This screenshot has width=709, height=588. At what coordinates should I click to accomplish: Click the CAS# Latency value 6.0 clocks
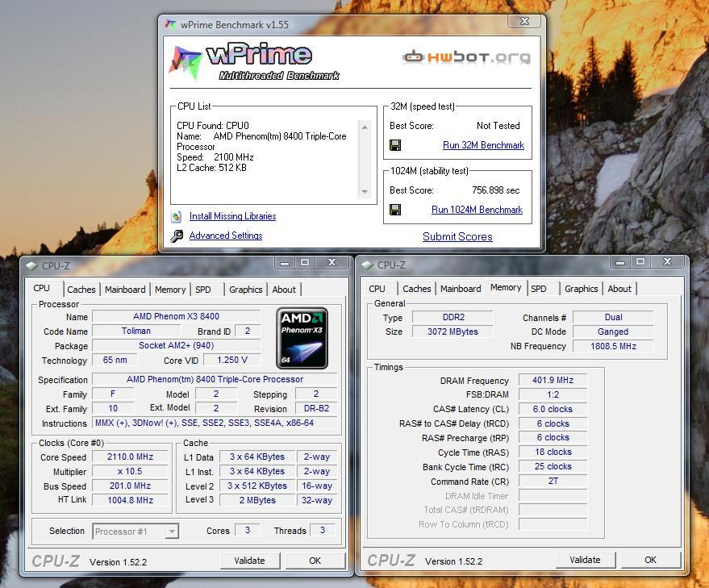click(x=553, y=409)
